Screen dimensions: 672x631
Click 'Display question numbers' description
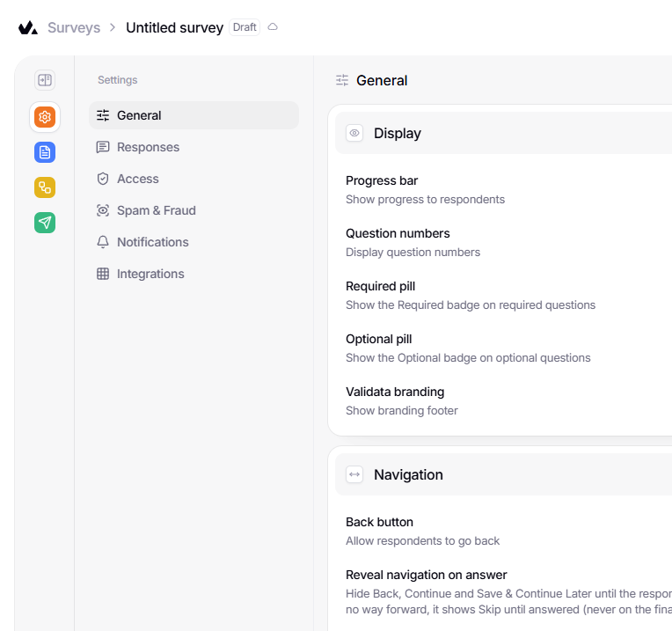pyautogui.click(x=413, y=253)
